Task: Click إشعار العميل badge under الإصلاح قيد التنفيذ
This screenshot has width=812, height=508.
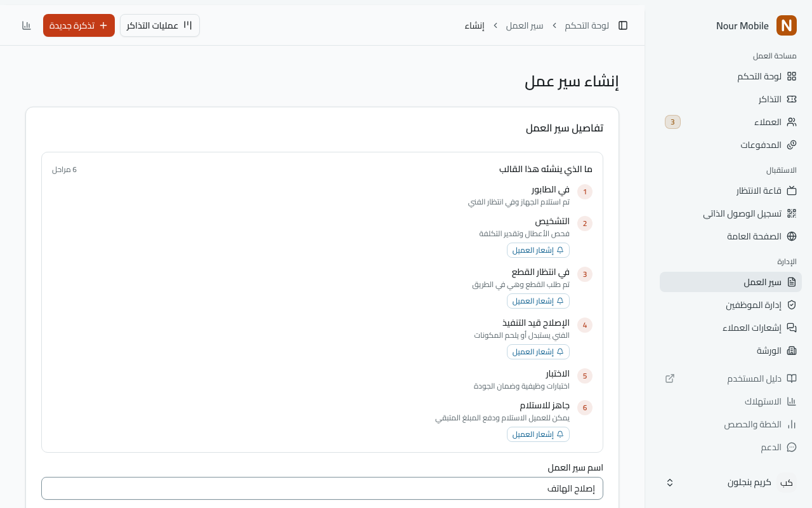Action: tap(538, 352)
